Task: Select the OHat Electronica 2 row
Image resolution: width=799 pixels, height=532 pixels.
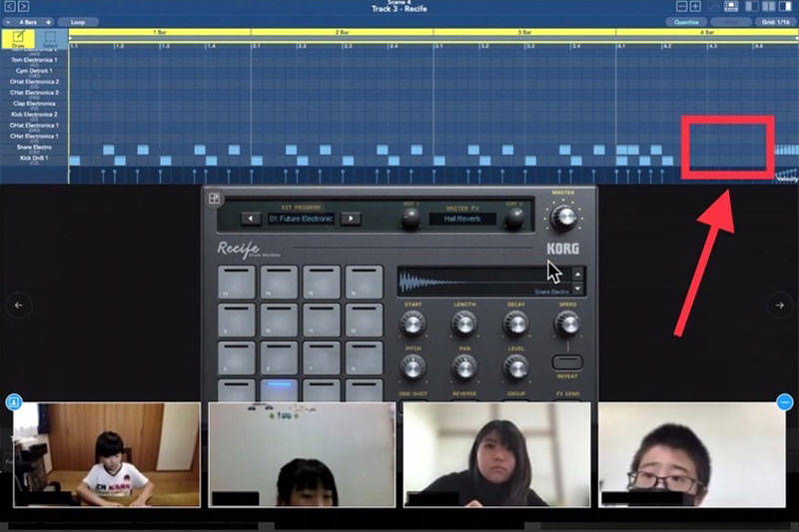Action: click(34, 83)
